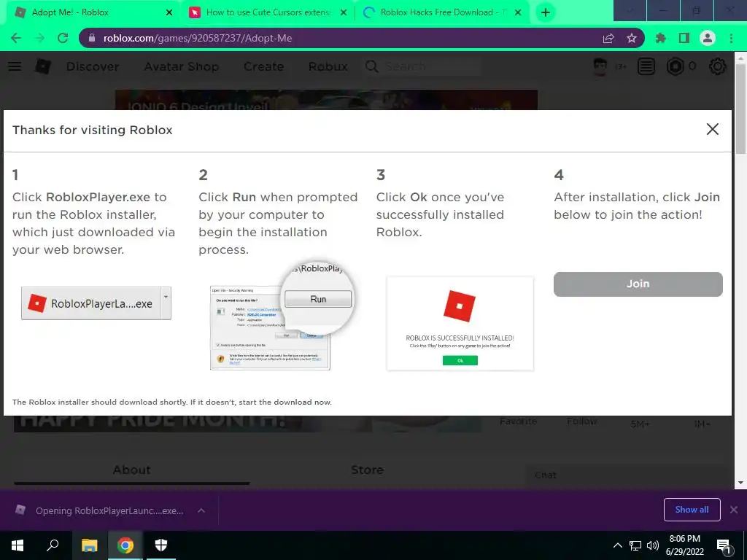This screenshot has width=747, height=560.
Task: Switch to Roblox Hacks Free Download tab
Action: [443, 12]
